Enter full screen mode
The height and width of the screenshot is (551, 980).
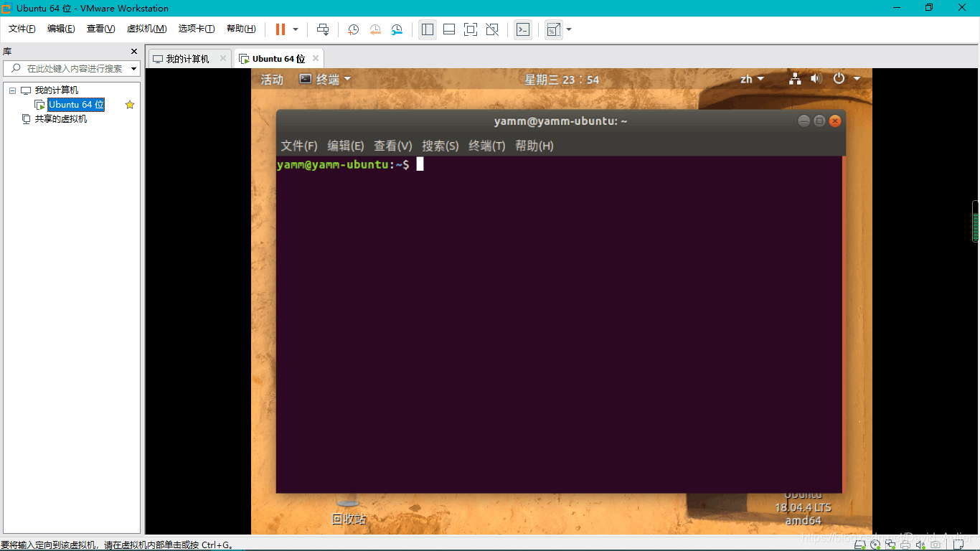point(471,29)
